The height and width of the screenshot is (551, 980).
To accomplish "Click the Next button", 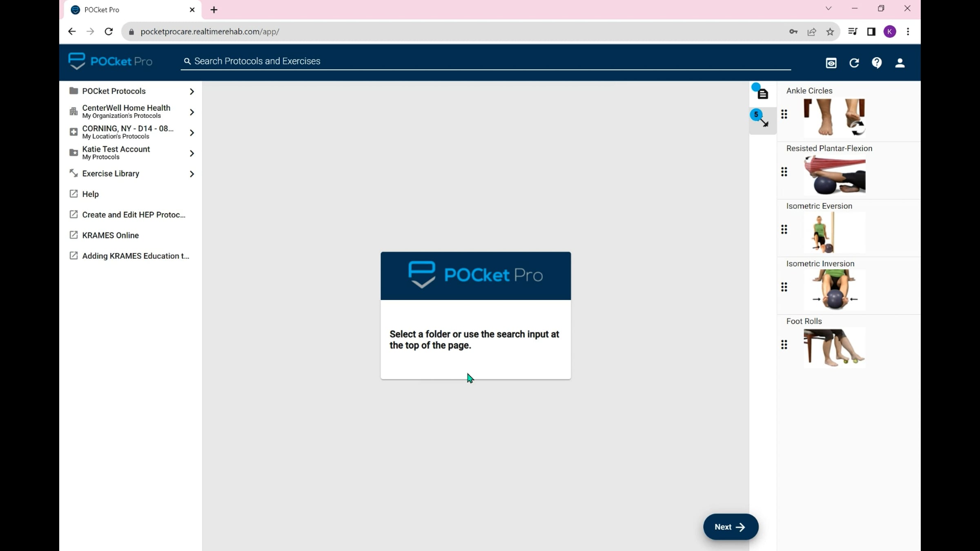I will pyautogui.click(x=731, y=527).
